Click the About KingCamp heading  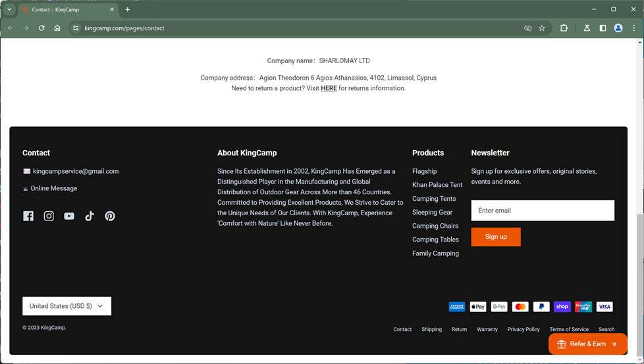coord(247,153)
